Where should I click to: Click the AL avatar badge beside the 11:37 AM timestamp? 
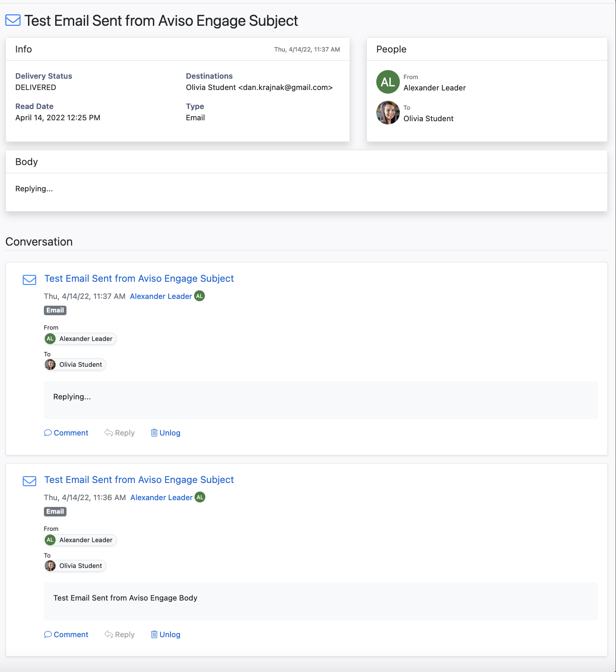pos(199,296)
